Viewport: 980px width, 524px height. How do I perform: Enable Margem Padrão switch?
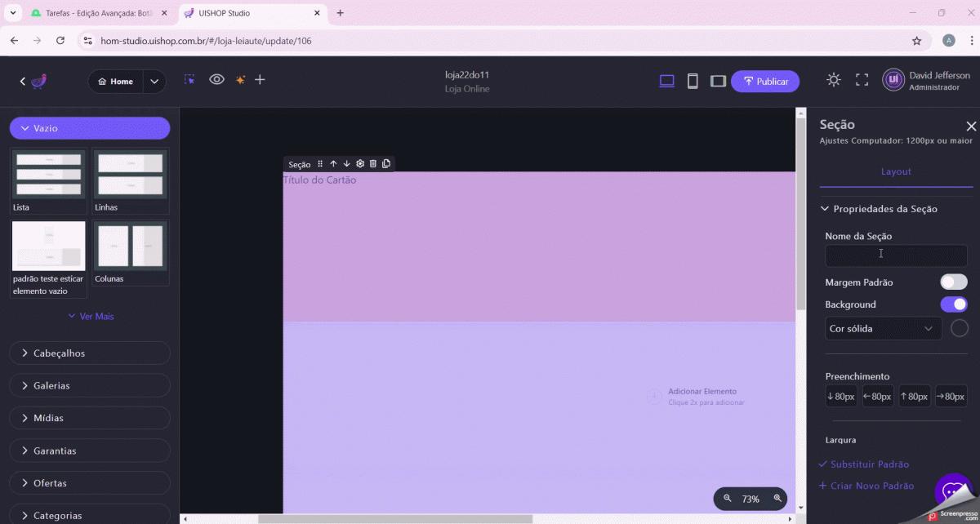pyautogui.click(x=953, y=282)
